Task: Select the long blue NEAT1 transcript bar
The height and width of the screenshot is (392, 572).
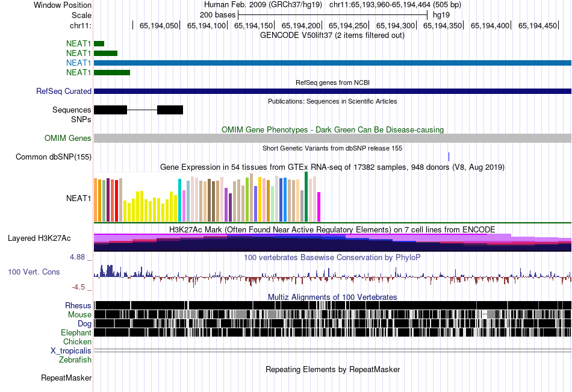Action: pos(333,63)
